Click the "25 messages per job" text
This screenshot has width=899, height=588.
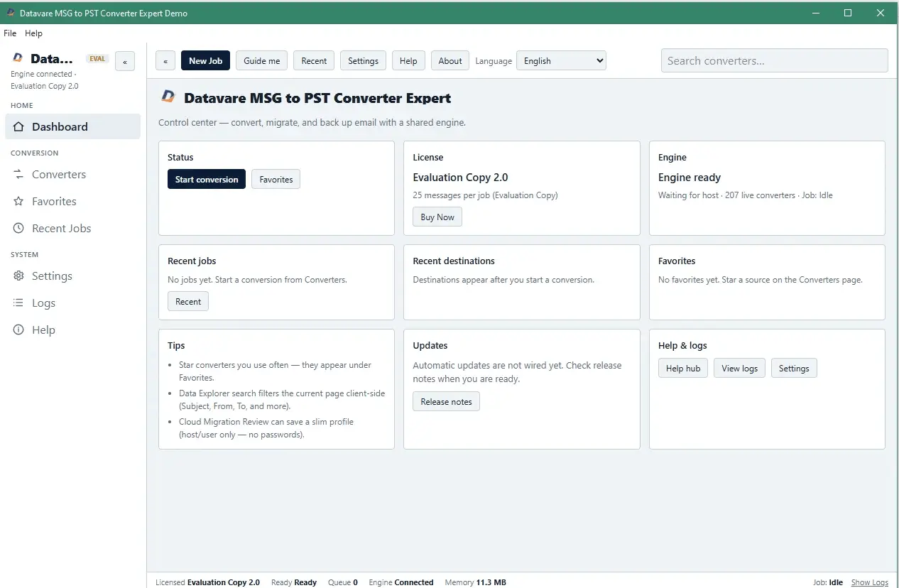pyautogui.click(x=485, y=195)
